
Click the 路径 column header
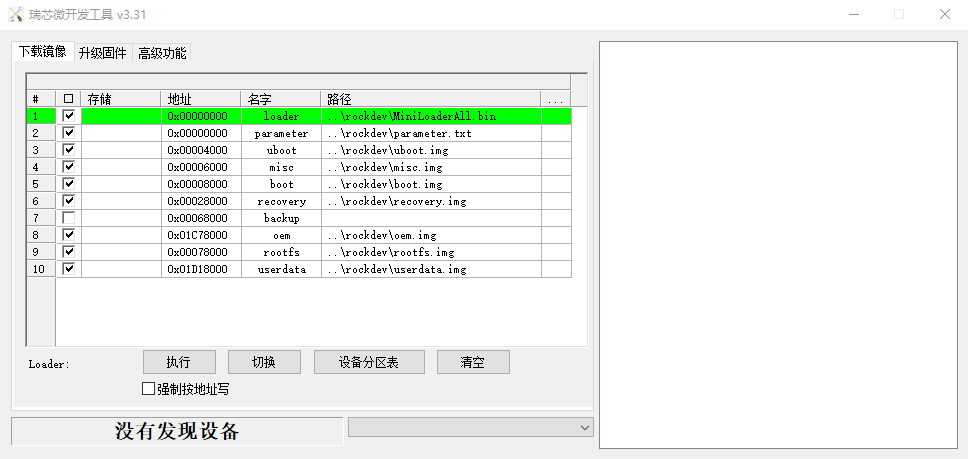[431, 99]
